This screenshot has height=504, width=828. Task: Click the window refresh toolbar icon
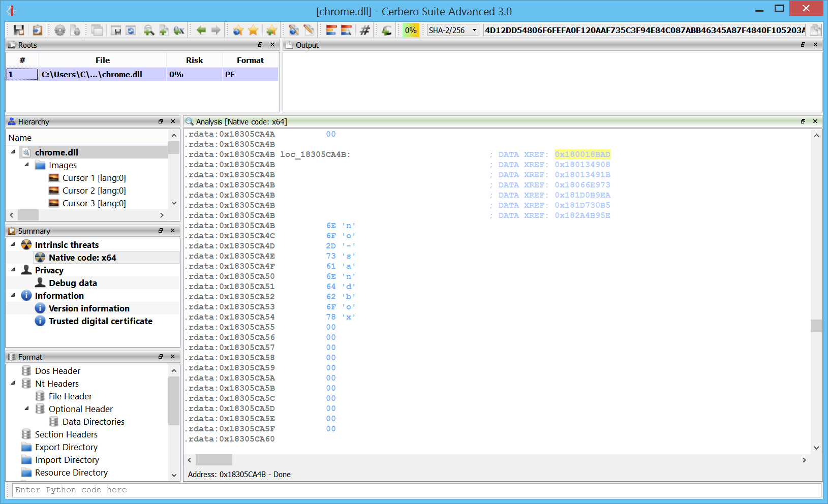131,30
